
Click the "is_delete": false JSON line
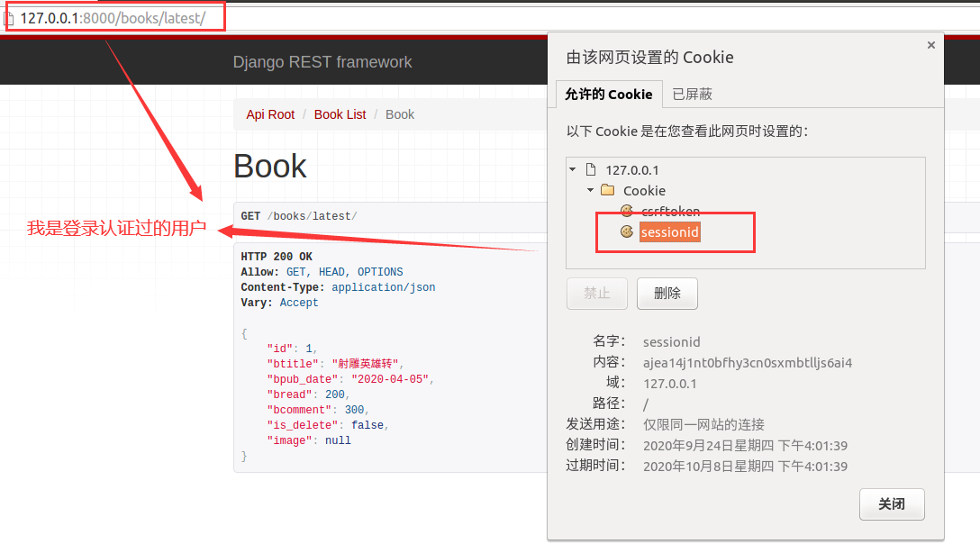click(x=328, y=425)
